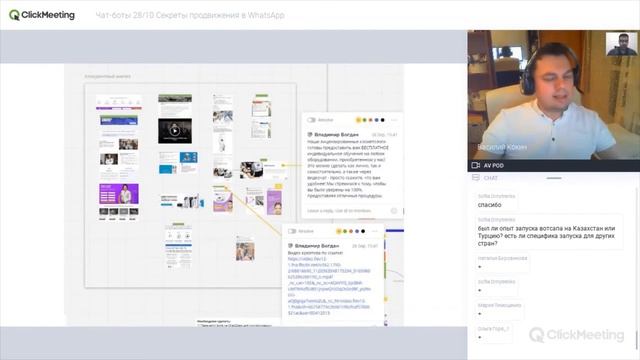Grab the chat panel drag handle
Viewport: 640px width, 360px height.
tap(554, 178)
